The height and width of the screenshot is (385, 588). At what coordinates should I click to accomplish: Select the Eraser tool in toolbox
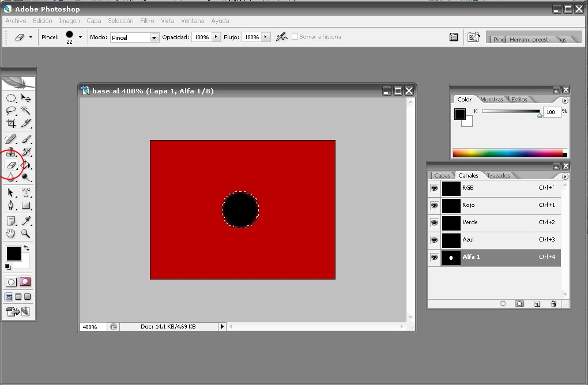point(11,165)
